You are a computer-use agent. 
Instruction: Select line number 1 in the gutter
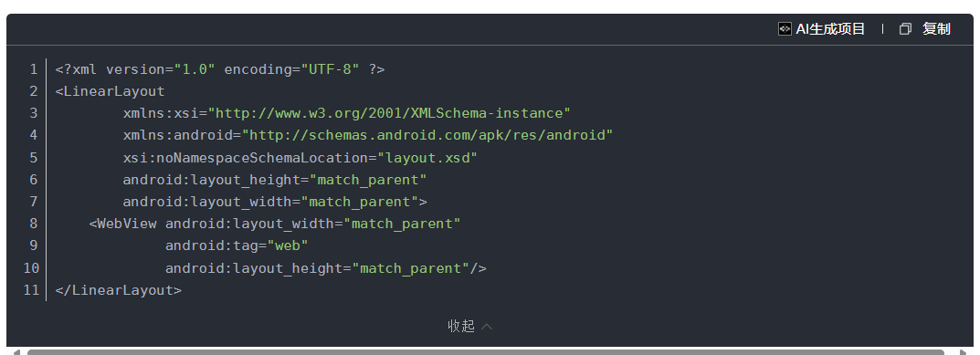pyautogui.click(x=33, y=68)
